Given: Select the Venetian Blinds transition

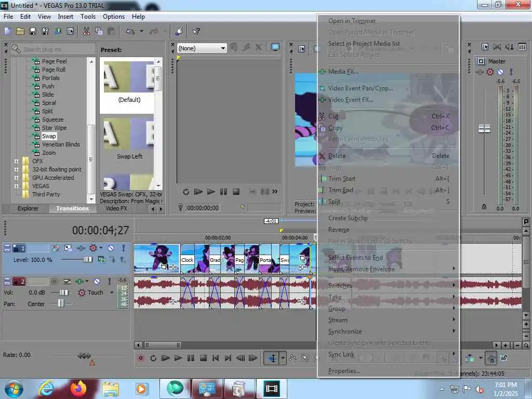Looking at the screenshot, I should click(61, 144).
